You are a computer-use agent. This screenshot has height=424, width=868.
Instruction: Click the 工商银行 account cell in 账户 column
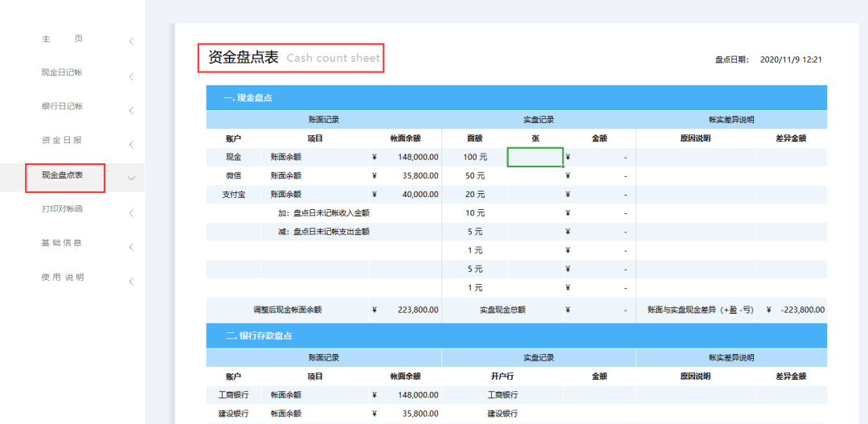234,395
